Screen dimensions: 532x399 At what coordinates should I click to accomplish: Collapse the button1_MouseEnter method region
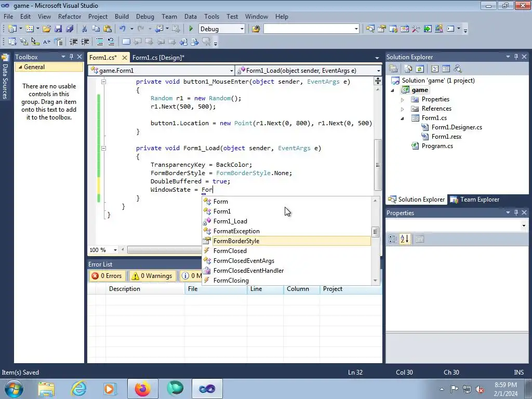coord(103,82)
